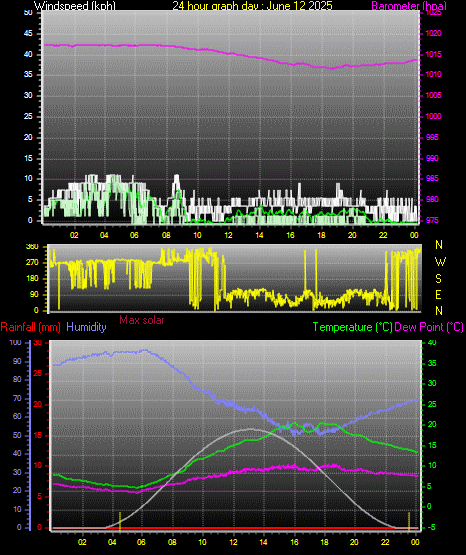Image resolution: width=466 pixels, height=555 pixels.
Task: Click the yellow sunset marker near 00
Action: [409, 522]
